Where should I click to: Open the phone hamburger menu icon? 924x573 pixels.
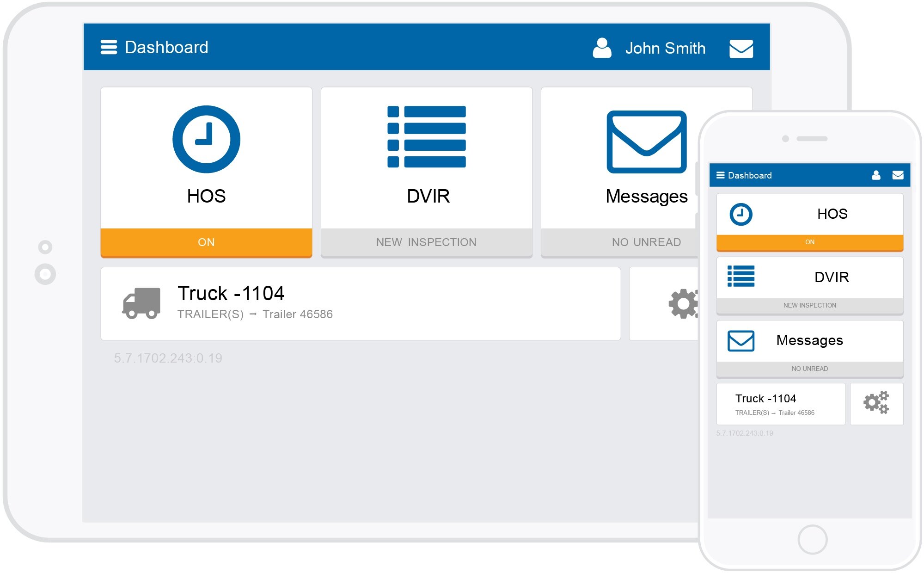(720, 175)
